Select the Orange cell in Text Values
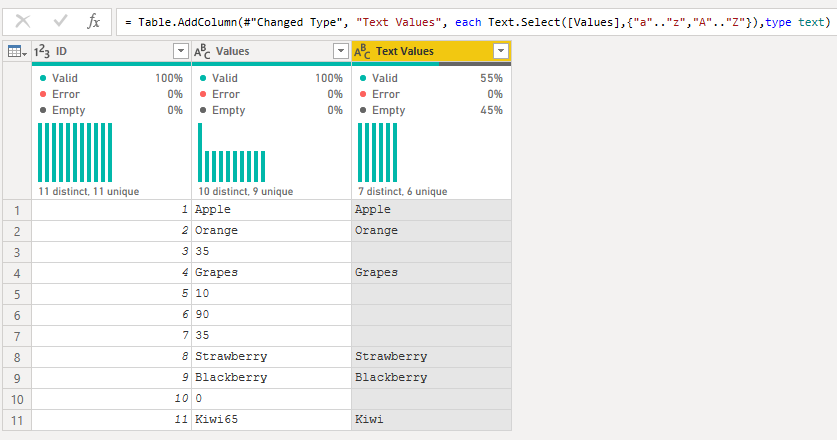Screen dimensions: 837x440 (431, 231)
